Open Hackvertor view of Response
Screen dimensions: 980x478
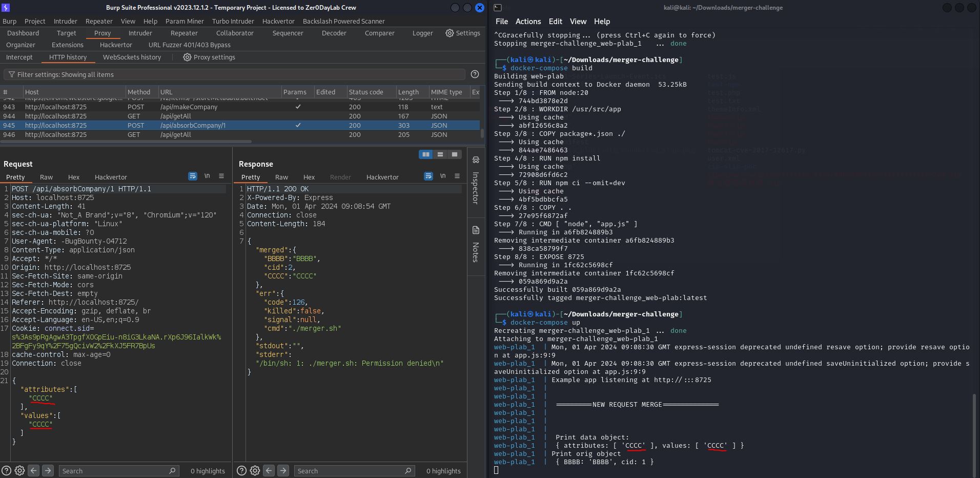point(382,177)
